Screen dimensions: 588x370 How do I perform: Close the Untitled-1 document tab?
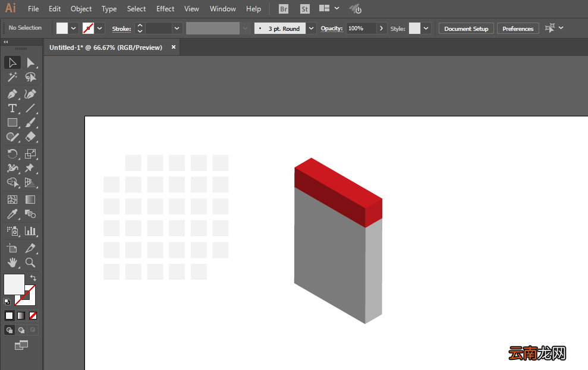point(174,47)
